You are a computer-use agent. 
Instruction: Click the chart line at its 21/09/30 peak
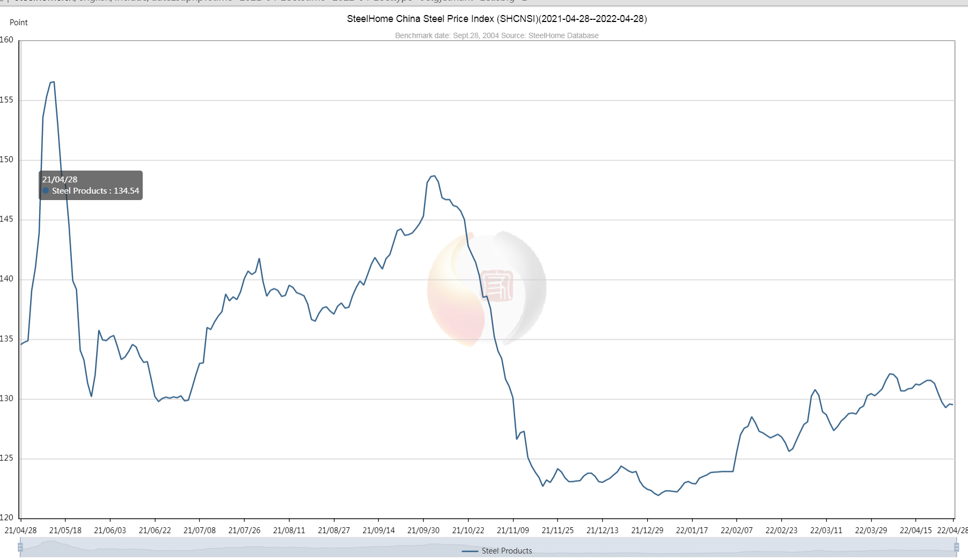(x=434, y=175)
